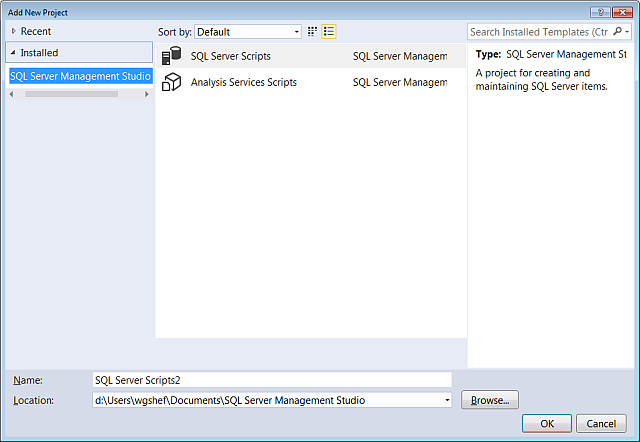This screenshot has height=442, width=640.
Task: Expand the Recent templates section
Action: (x=14, y=32)
